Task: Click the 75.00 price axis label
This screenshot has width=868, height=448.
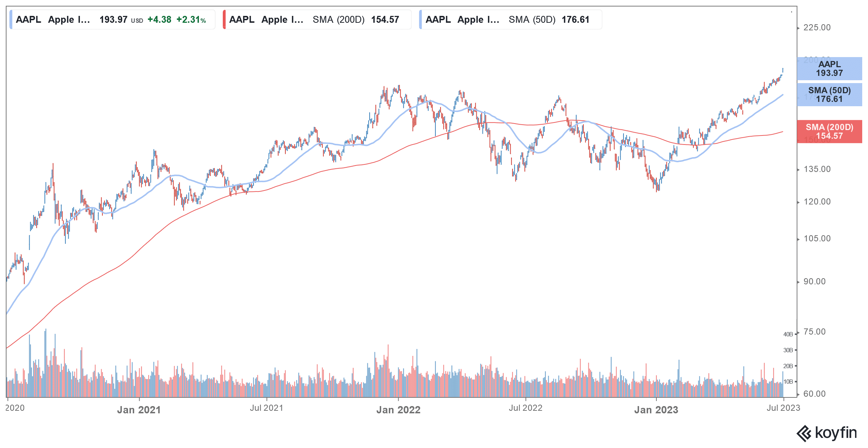Action: [814, 332]
